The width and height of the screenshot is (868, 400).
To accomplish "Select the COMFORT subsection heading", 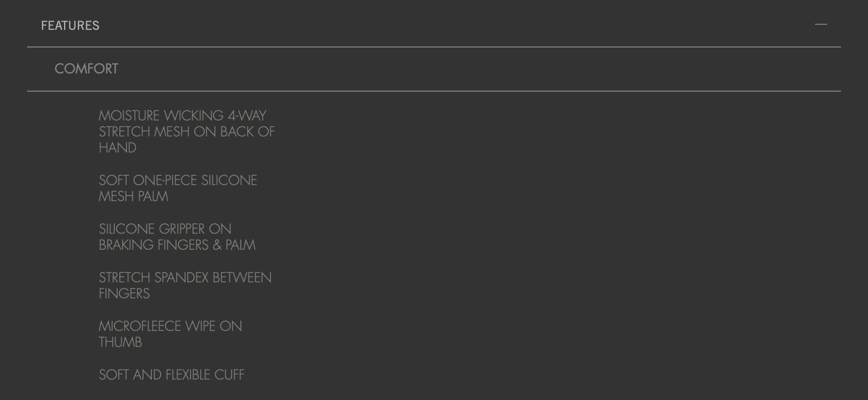I will pos(86,69).
